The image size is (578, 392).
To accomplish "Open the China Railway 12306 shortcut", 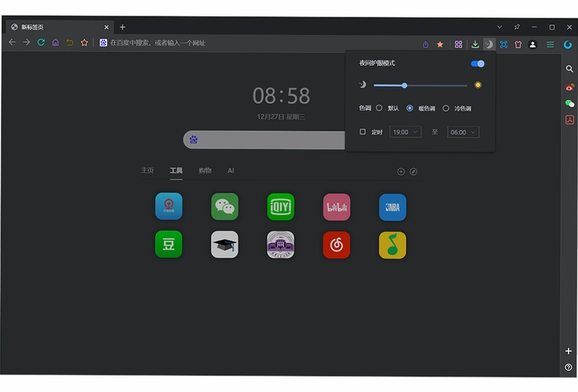I will [x=169, y=206].
